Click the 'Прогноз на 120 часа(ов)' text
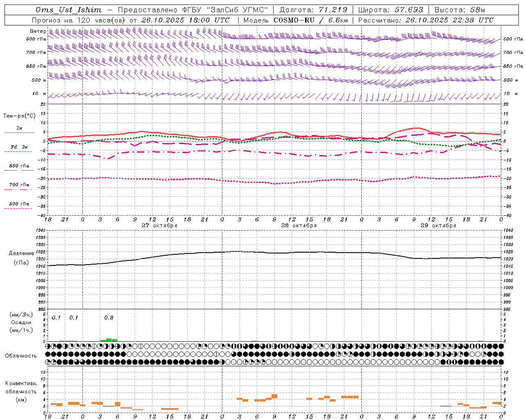 click(x=79, y=20)
